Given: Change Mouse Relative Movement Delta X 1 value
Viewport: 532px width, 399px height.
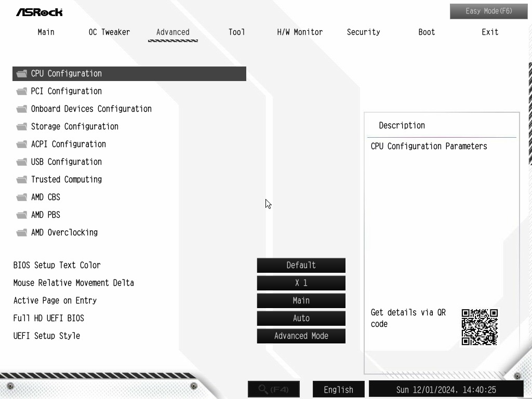Looking at the screenshot, I should (301, 283).
